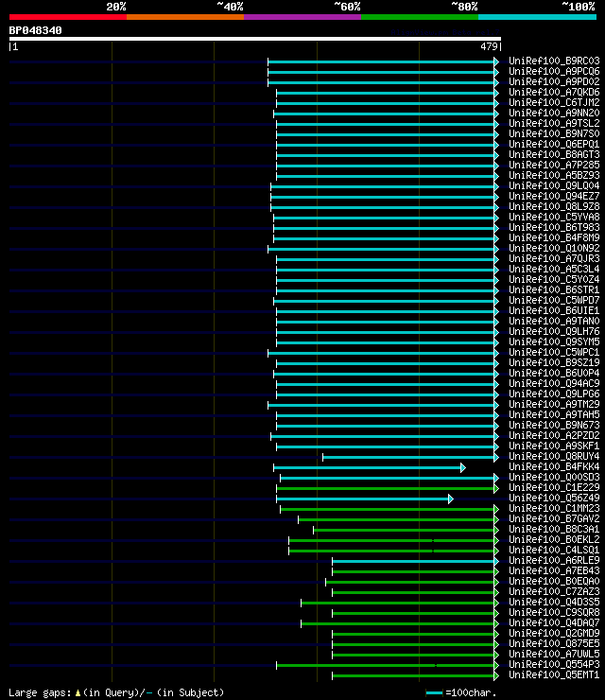Click the UniRef100_B9RC03 hit label
Screen dimensions: 605x700
coord(554,61)
